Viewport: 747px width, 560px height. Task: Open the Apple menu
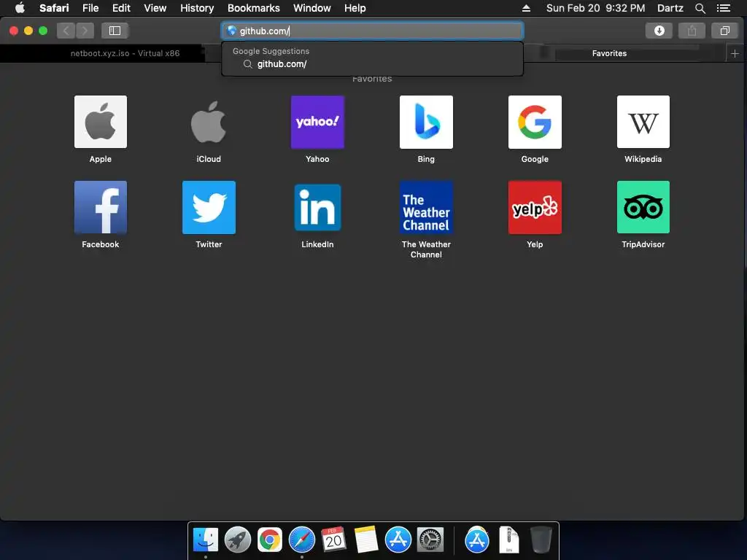[20, 8]
